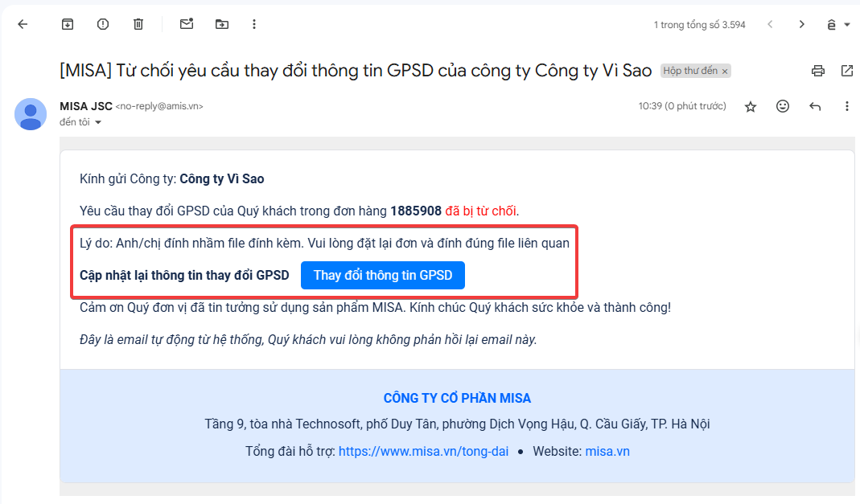Click the CÔNG TY CỔ PHẦN MISA heading
The width and height of the screenshot is (860, 504).
pyautogui.click(x=457, y=398)
